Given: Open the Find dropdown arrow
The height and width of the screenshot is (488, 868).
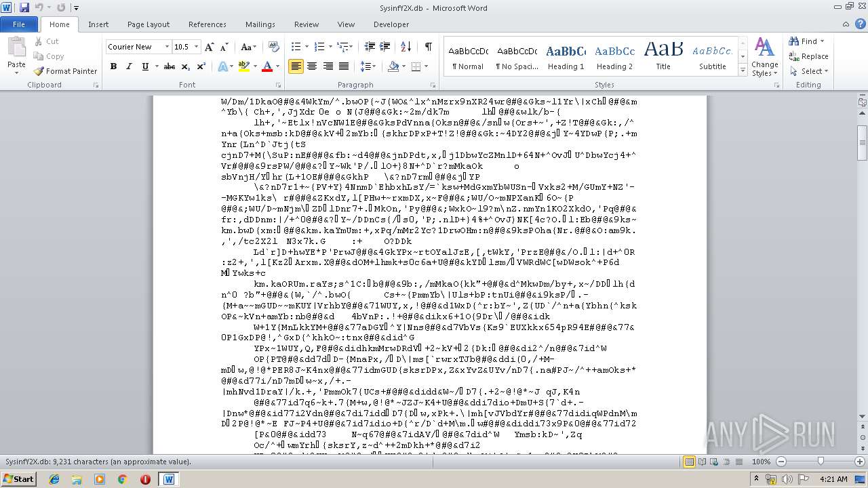Looking at the screenshot, I should click(x=822, y=41).
